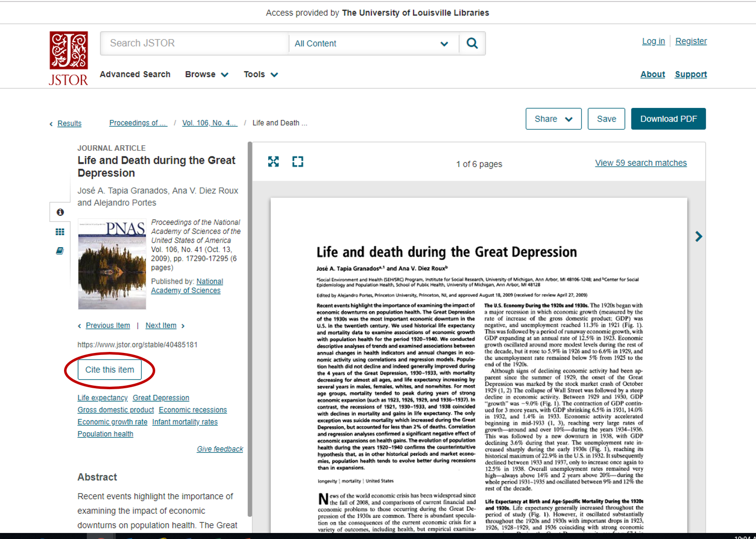Open the Economic growth rate topic

tap(112, 422)
